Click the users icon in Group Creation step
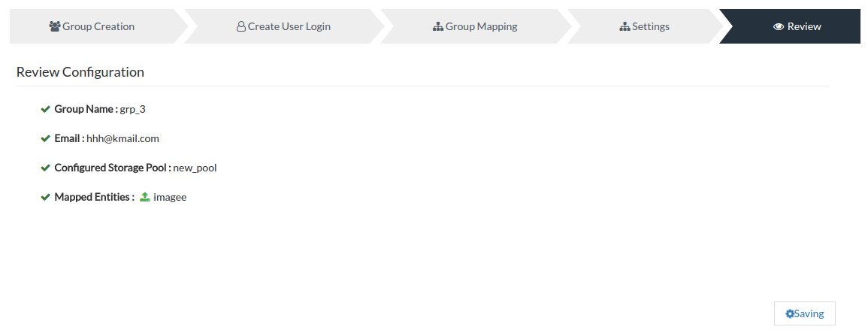The image size is (868, 333). tap(54, 26)
